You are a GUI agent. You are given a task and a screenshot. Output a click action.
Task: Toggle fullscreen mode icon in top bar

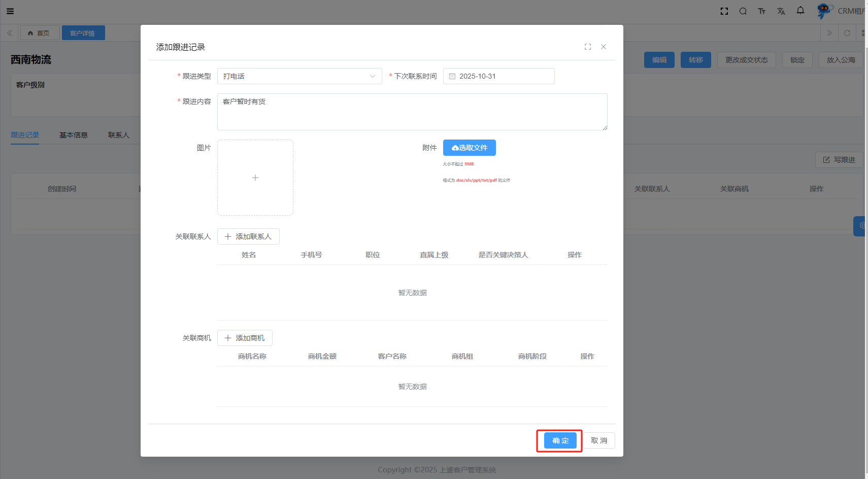(x=724, y=11)
